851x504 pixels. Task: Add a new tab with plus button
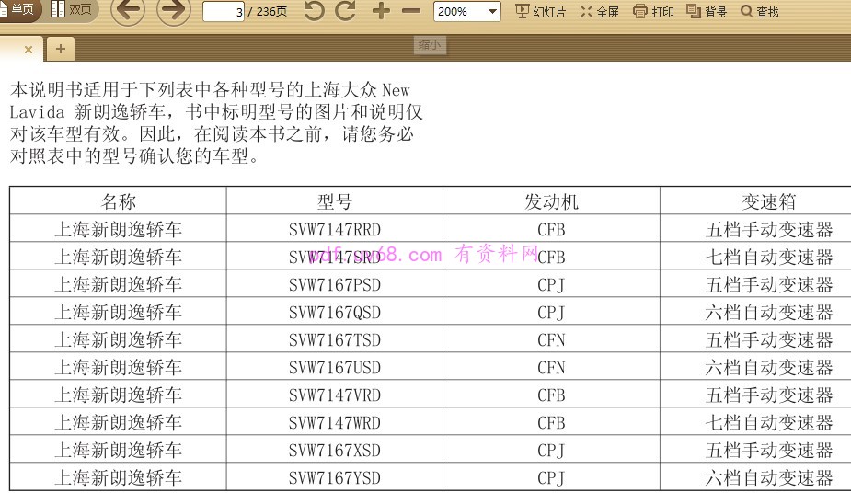click(61, 49)
